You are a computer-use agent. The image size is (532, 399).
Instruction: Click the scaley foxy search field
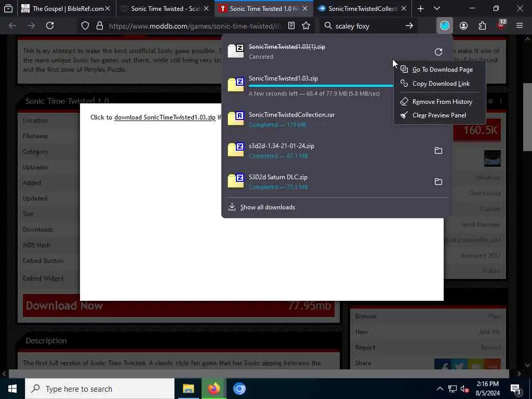click(x=367, y=26)
